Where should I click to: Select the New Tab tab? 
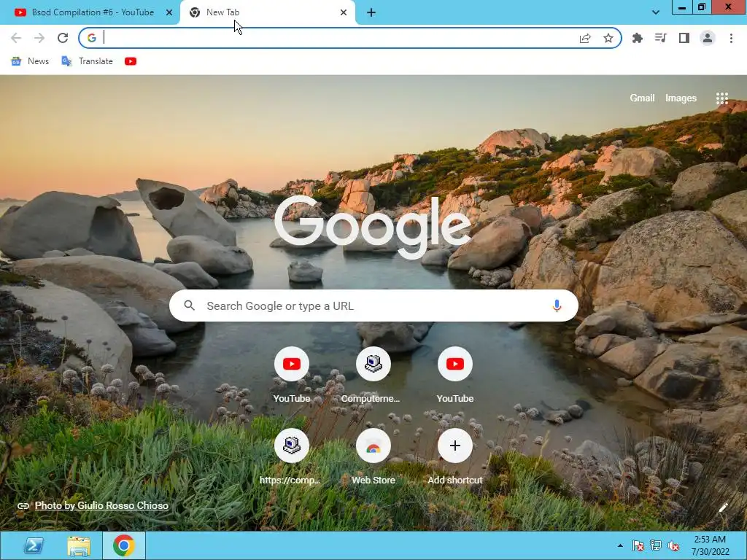click(x=268, y=12)
